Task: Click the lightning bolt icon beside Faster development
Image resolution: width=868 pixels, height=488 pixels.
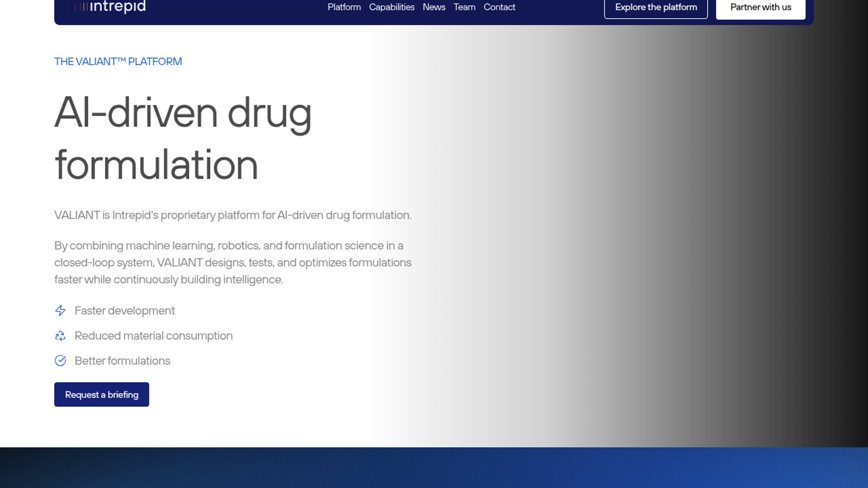Action: point(60,310)
